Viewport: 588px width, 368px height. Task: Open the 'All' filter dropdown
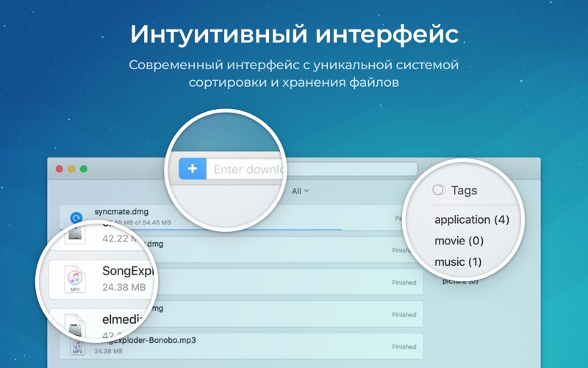pyautogui.click(x=301, y=191)
